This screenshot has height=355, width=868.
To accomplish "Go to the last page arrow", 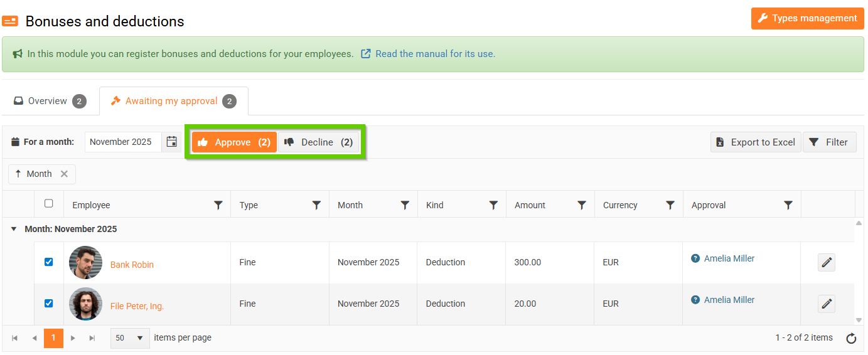I will point(92,338).
